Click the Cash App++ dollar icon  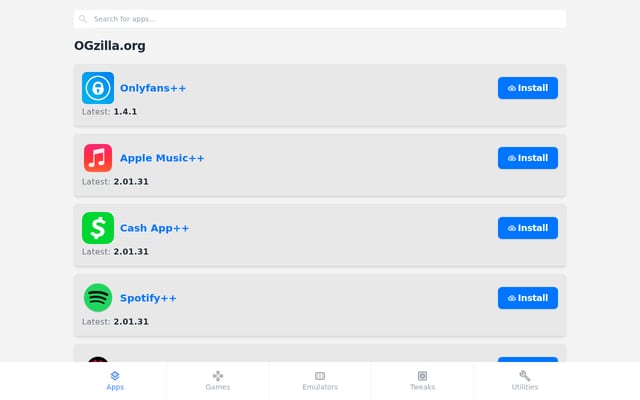point(98,228)
